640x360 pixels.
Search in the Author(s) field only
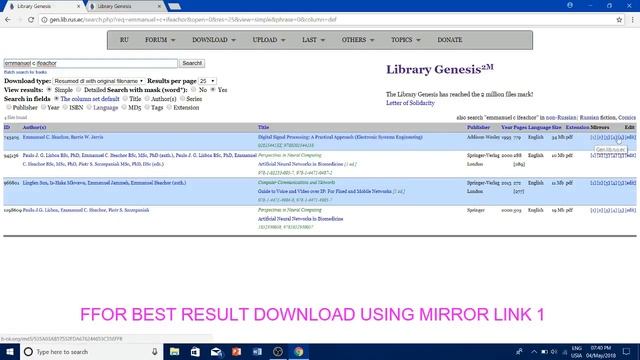147,98
